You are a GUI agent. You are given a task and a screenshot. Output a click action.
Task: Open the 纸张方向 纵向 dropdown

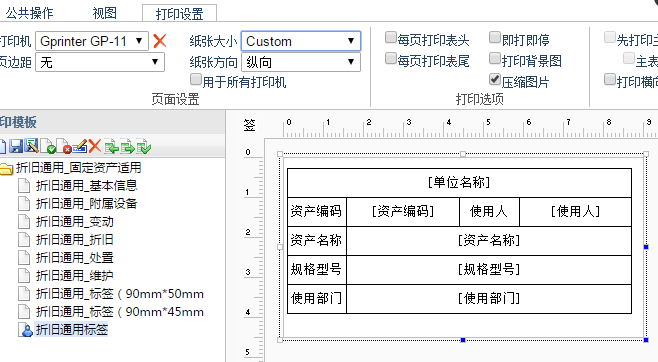(x=301, y=62)
